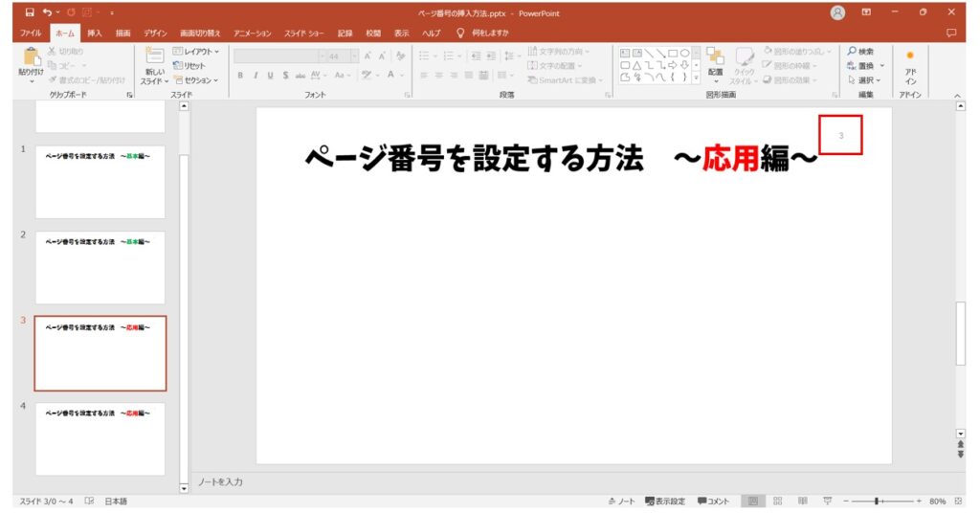Screen dimensions: 980x513
Task: Open the Help (ヘルプ) tab
Action: click(432, 33)
